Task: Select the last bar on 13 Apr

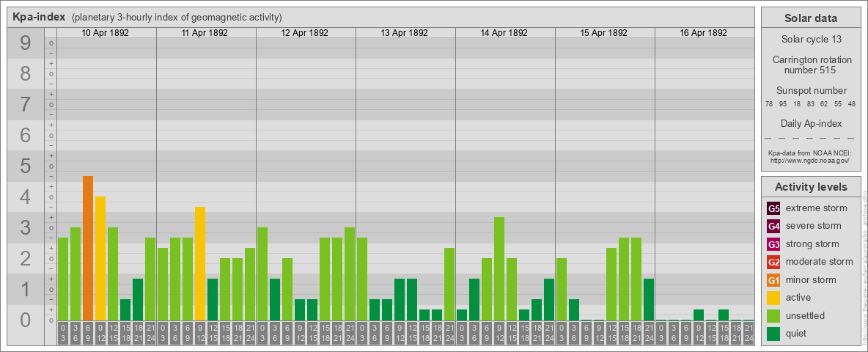Action: tap(449, 284)
